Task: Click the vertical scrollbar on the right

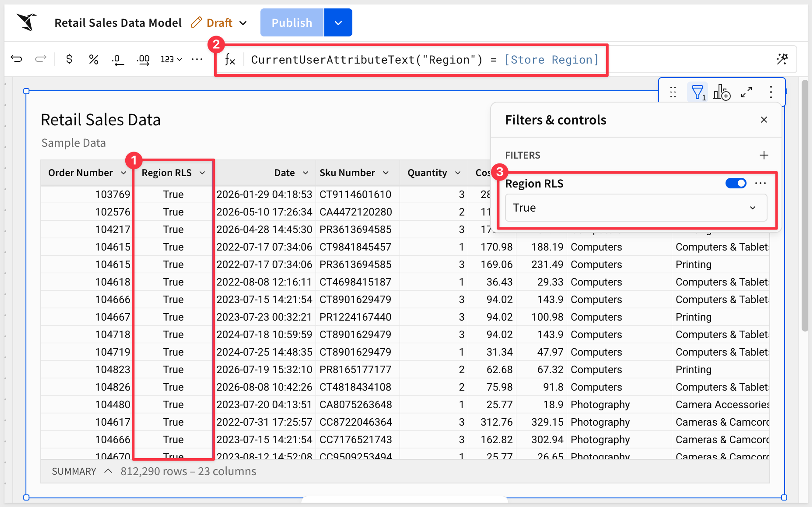Action: tap(804, 205)
